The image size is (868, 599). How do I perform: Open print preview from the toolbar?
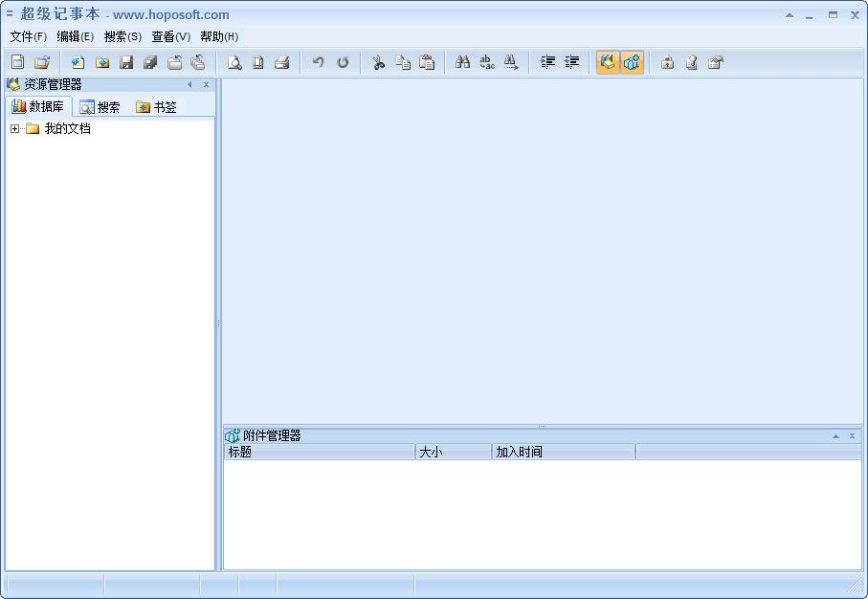coord(234,62)
